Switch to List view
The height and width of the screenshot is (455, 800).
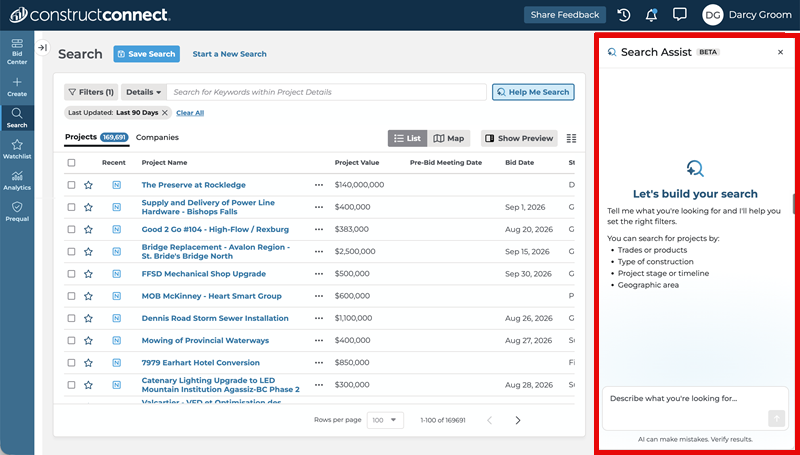click(408, 138)
